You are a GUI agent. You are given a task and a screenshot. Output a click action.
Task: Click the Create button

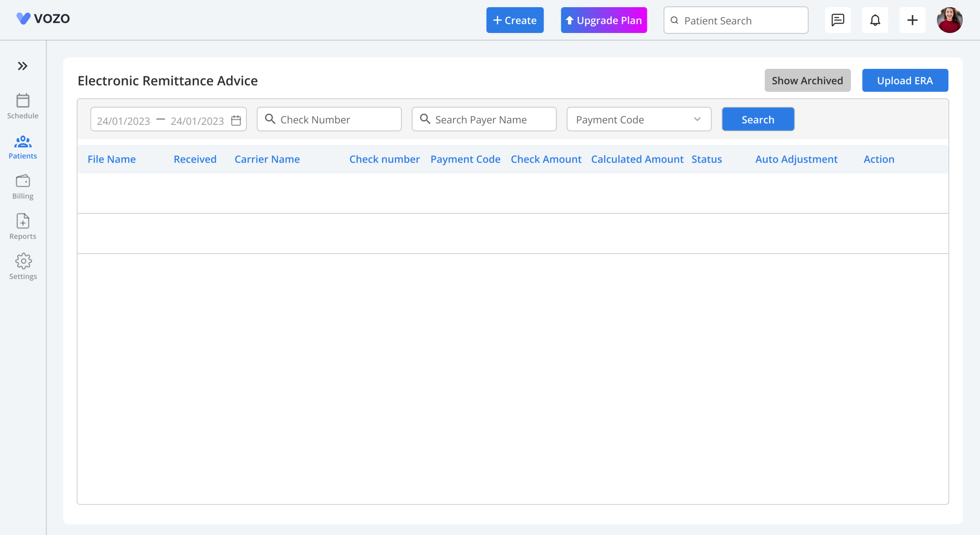515,20
